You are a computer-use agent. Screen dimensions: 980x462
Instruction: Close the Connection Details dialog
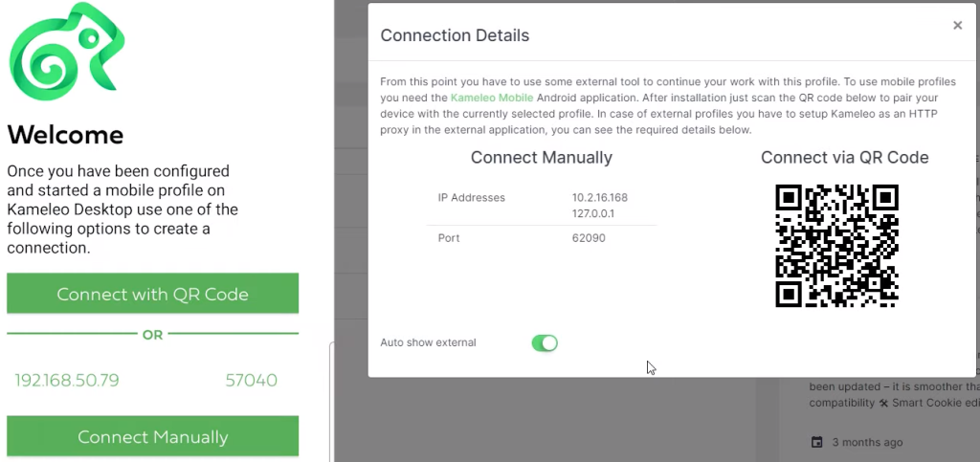[x=957, y=26]
